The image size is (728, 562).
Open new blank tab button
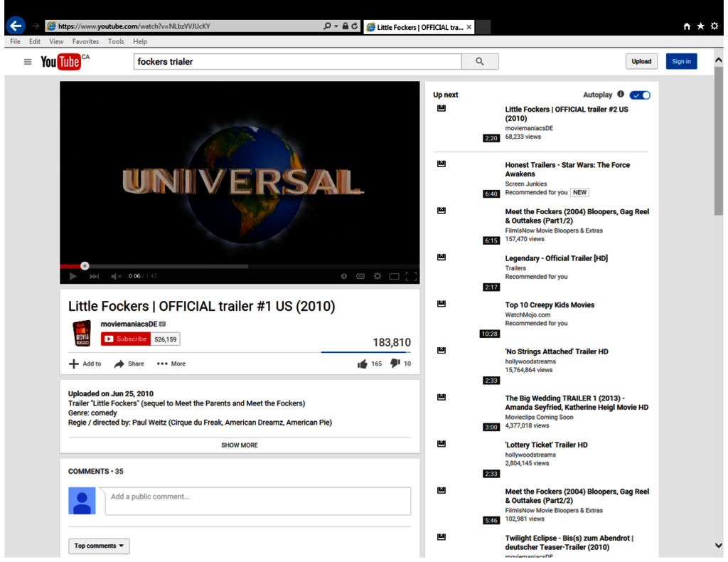(x=483, y=27)
